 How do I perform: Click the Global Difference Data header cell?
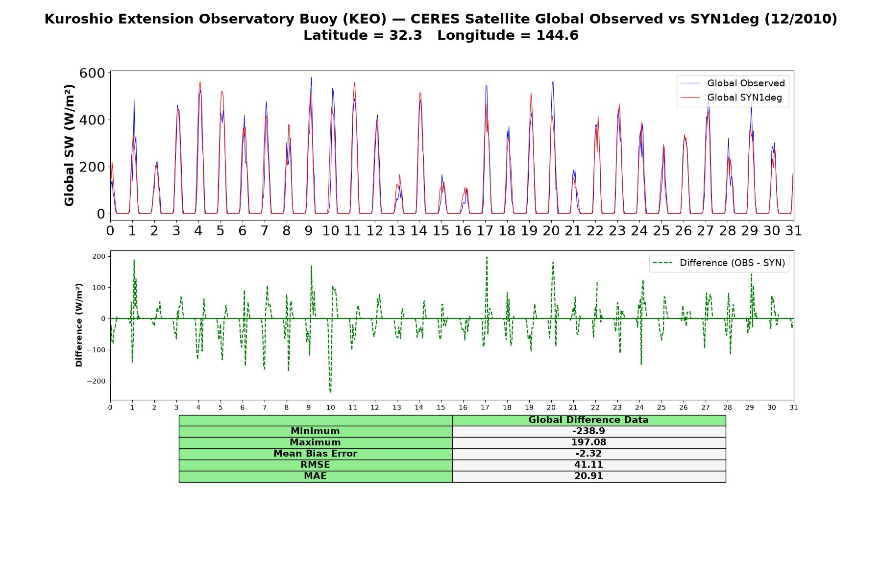pyautogui.click(x=588, y=420)
